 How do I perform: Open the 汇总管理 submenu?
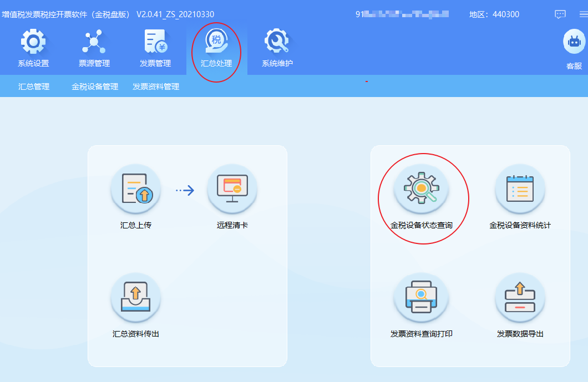pyautogui.click(x=34, y=86)
